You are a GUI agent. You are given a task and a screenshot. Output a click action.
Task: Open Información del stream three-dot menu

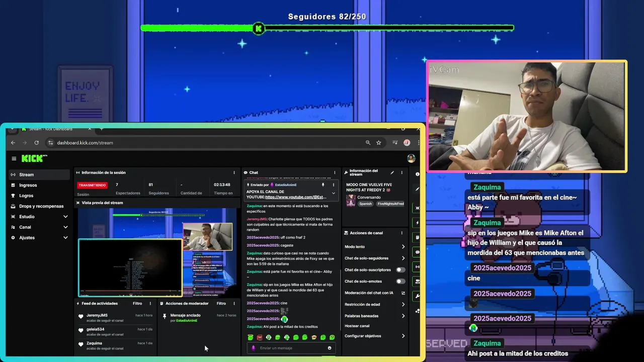click(401, 172)
